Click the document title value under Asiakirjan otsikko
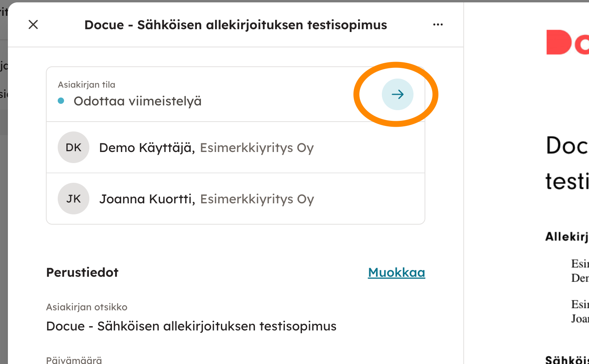 (191, 326)
